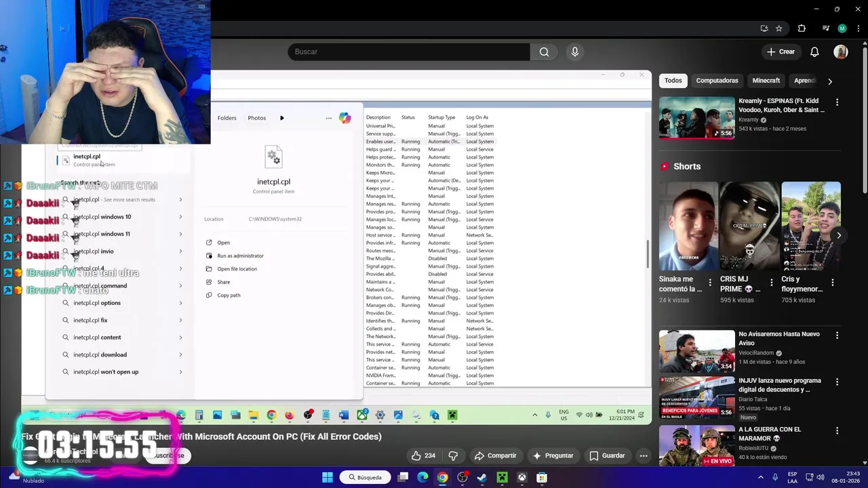Expand hidden system tray icons chevron

(760, 478)
